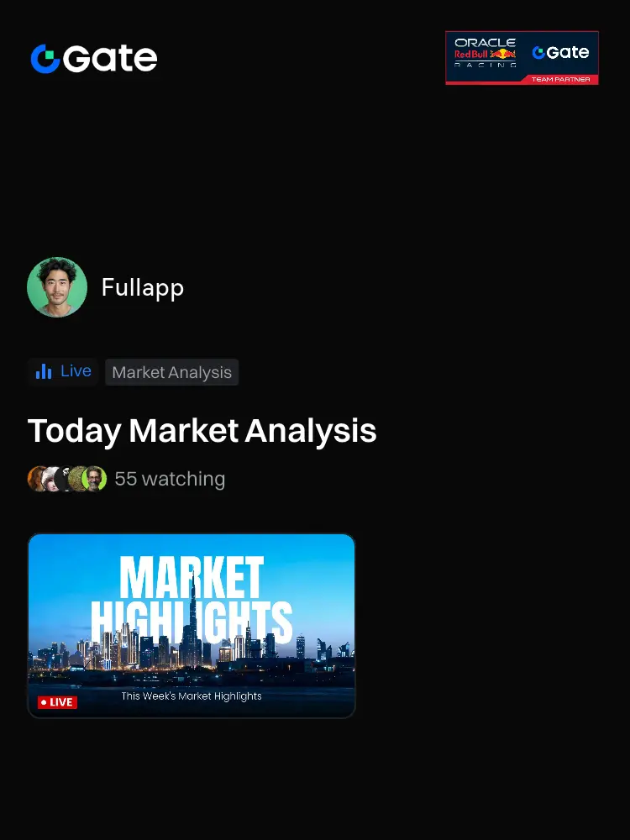Click the white Gate wordmark in header

click(x=110, y=59)
